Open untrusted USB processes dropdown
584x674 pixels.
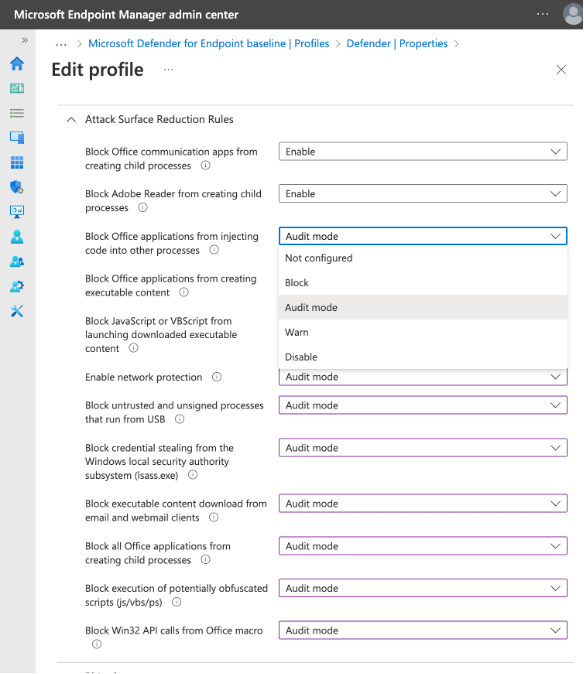pos(423,405)
